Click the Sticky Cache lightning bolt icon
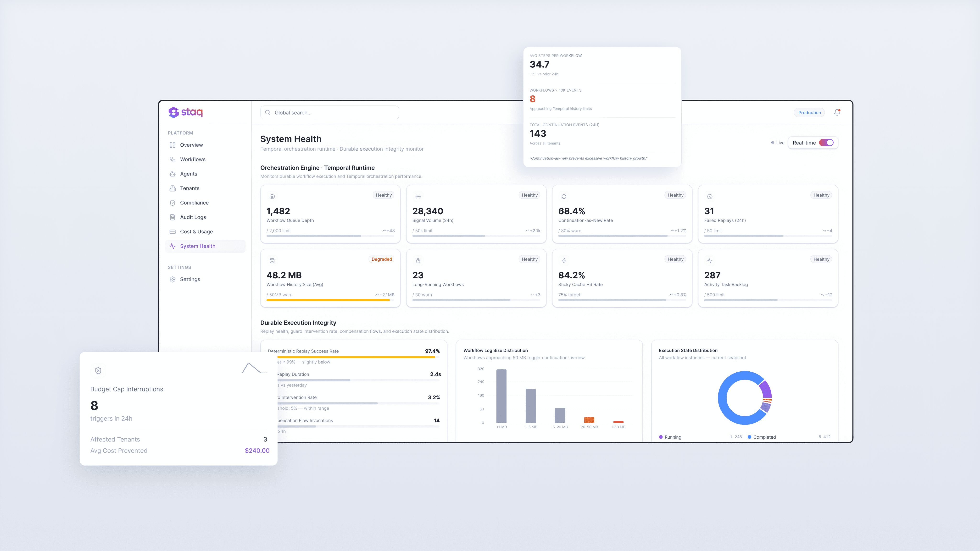The image size is (980, 551). pos(564,261)
